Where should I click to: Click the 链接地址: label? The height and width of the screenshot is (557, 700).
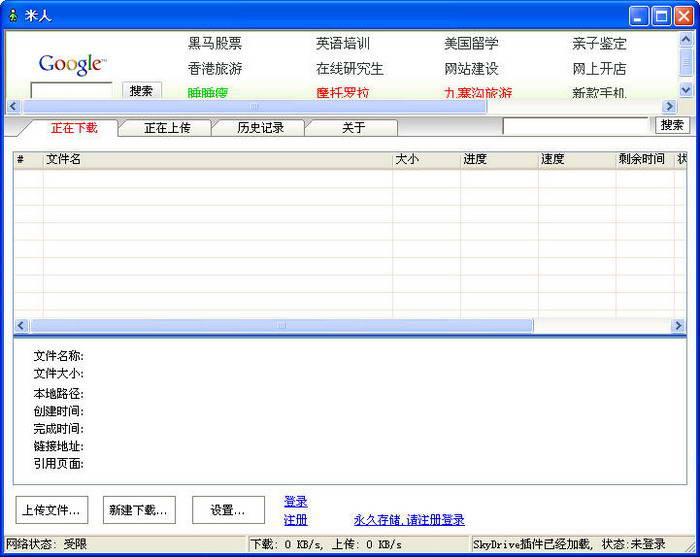pyautogui.click(x=58, y=446)
